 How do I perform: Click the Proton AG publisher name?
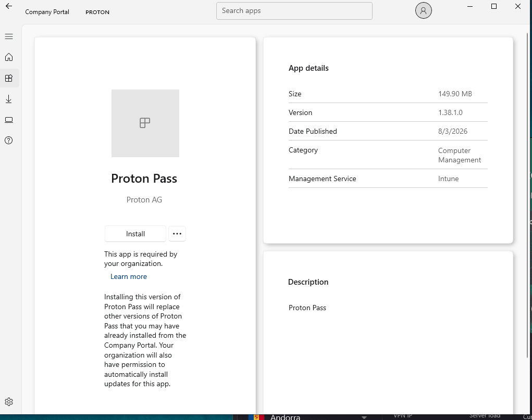(144, 200)
